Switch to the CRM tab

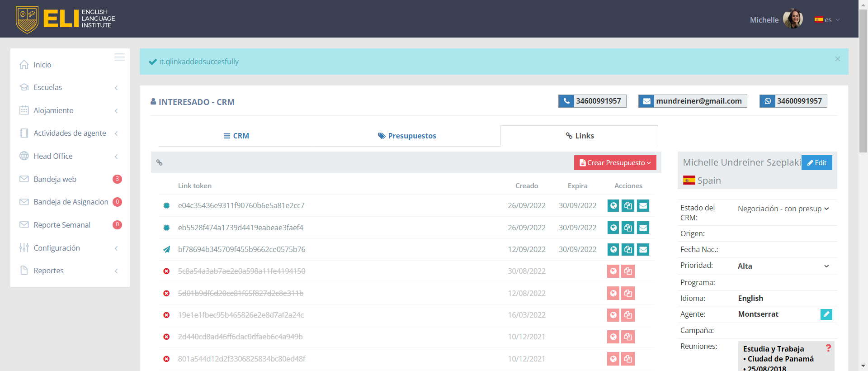[236, 136]
